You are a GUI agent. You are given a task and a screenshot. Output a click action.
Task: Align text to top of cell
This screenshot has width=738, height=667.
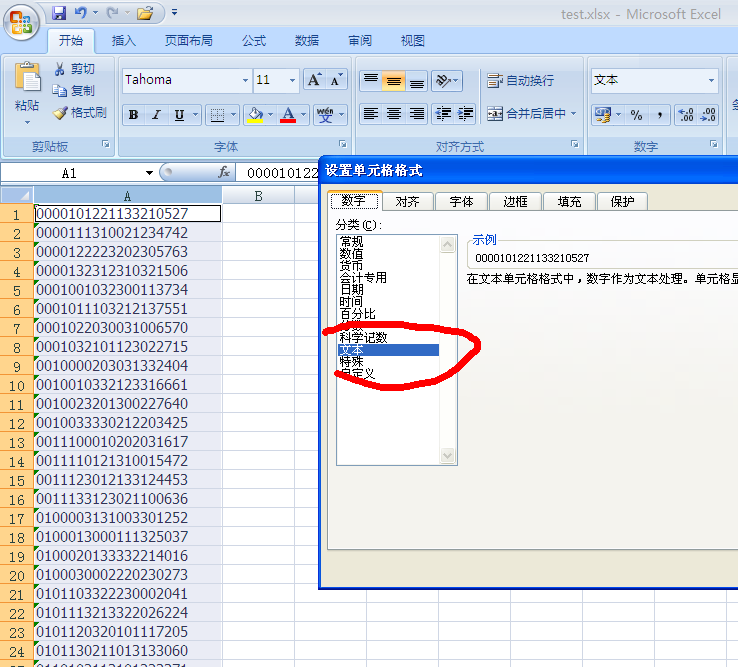(371, 81)
